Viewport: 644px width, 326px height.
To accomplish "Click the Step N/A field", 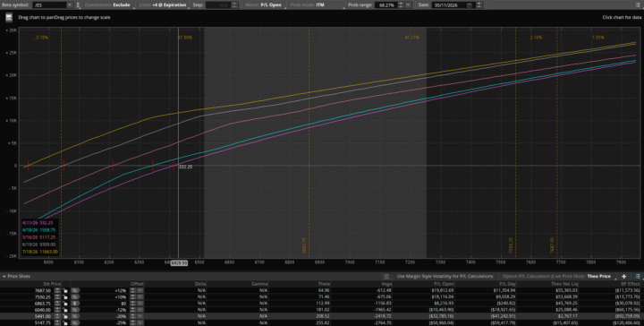I will (x=218, y=5).
